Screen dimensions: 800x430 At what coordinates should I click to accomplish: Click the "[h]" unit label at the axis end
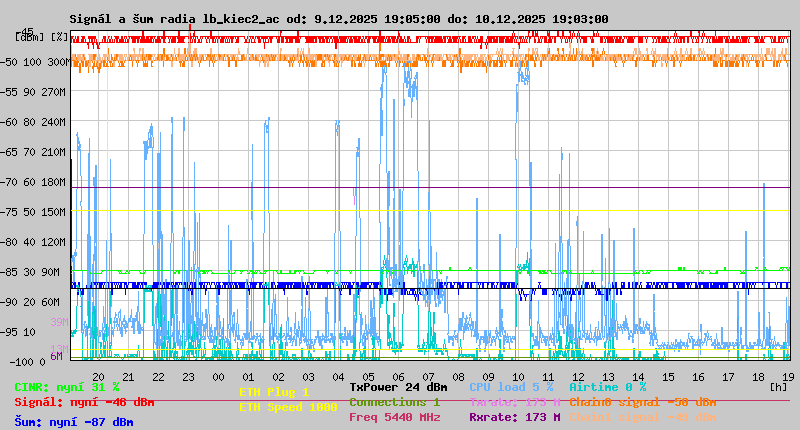778,386
